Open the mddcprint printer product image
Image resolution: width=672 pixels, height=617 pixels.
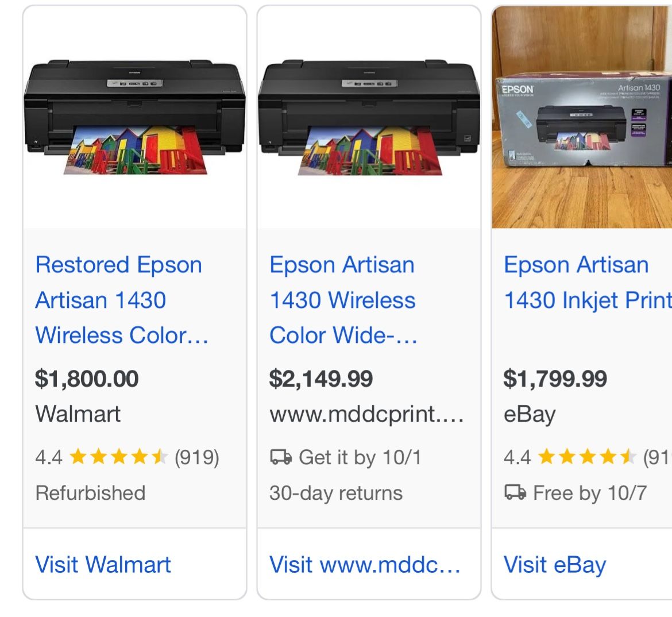[369, 118]
